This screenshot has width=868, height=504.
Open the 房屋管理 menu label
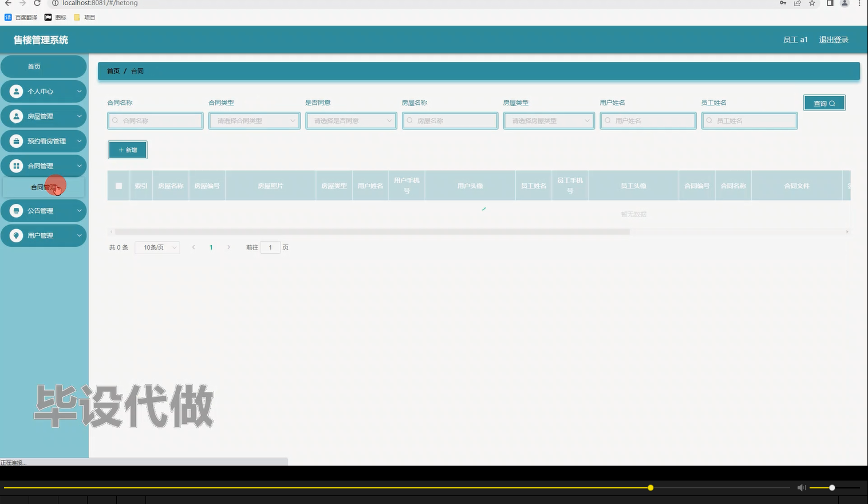click(x=40, y=116)
